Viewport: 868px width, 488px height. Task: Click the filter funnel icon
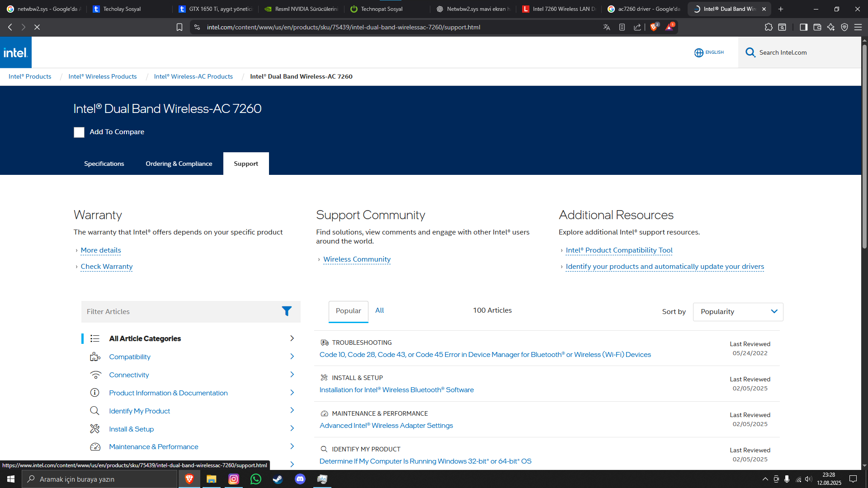click(x=287, y=311)
